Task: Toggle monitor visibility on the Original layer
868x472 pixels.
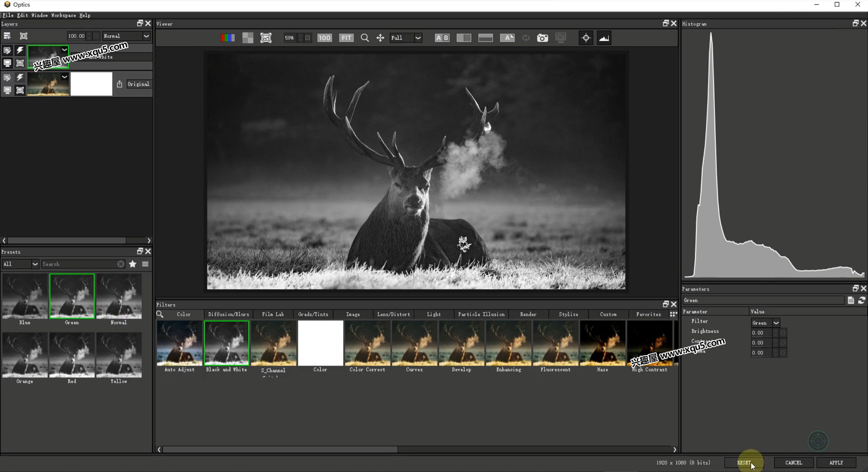Action: pos(7,90)
